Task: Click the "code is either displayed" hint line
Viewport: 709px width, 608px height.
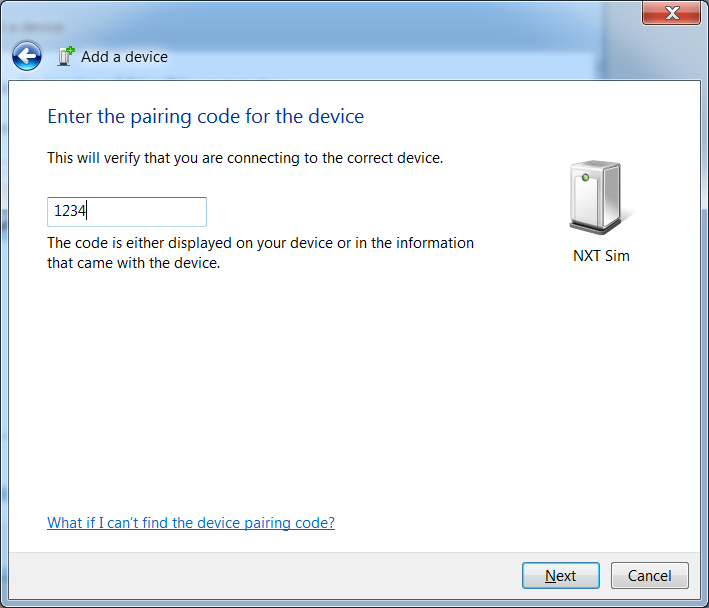Action: [x=260, y=243]
